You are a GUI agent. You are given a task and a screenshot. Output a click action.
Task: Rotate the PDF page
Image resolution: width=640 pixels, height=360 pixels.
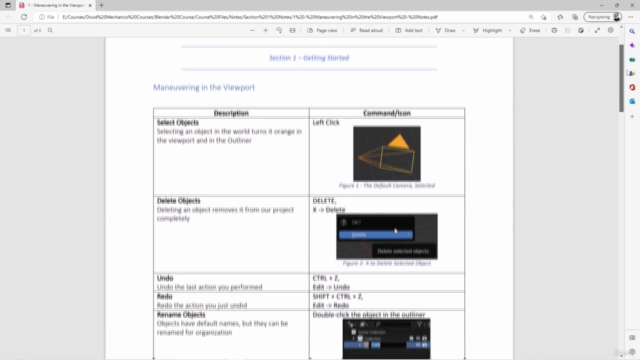(x=279, y=31)
